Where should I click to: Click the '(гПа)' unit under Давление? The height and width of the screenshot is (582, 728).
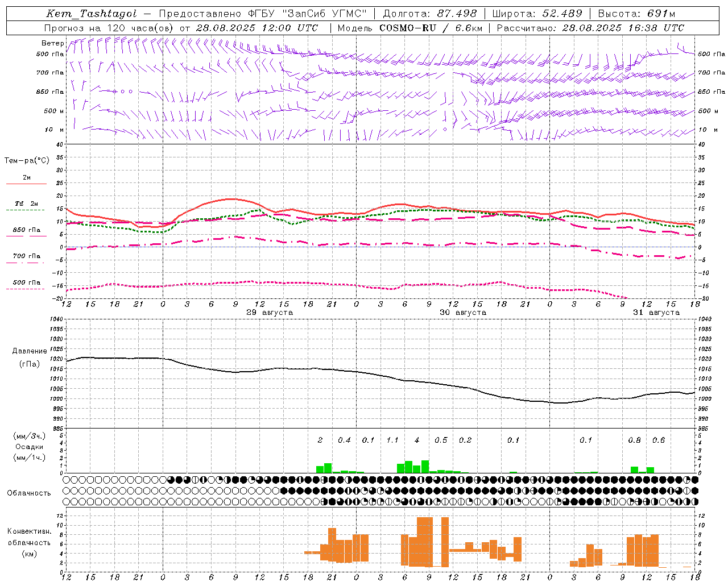pos(30,364)
